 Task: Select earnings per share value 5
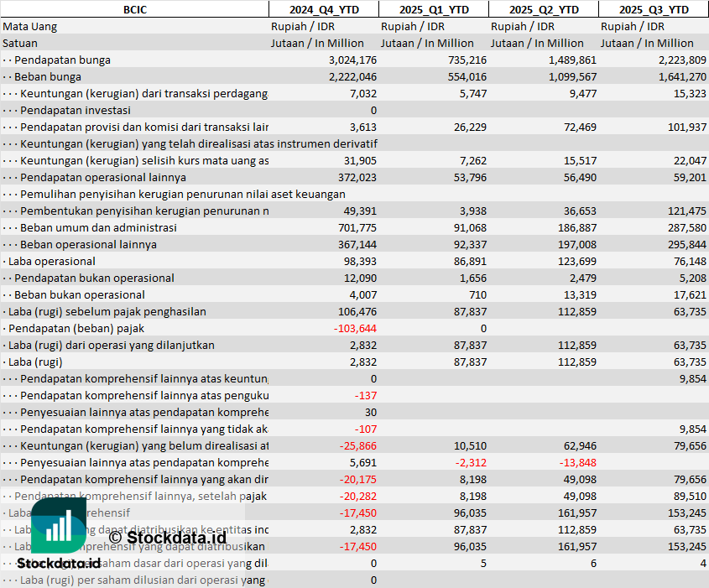click(483, 563)
